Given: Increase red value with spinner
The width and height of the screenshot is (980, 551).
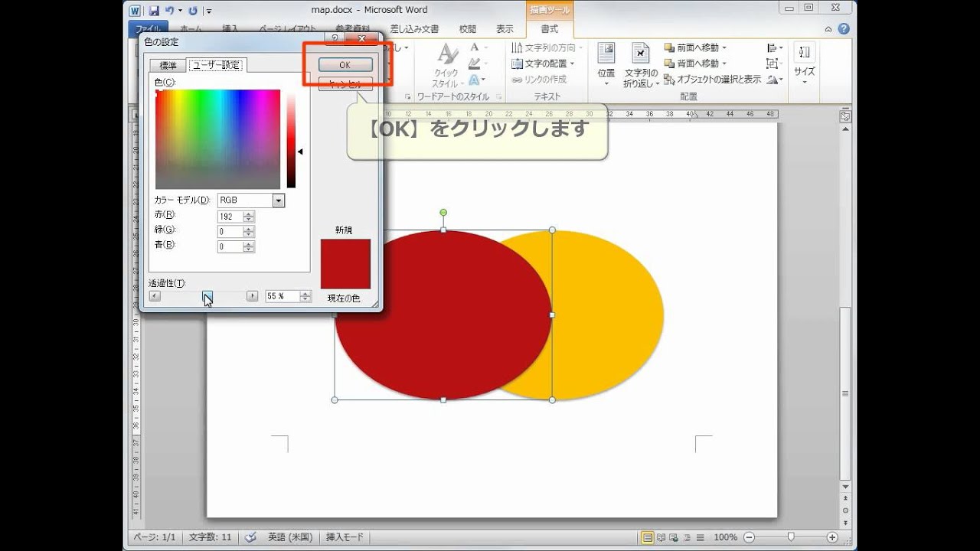Looking at the screenshot, I should point(249,214).
